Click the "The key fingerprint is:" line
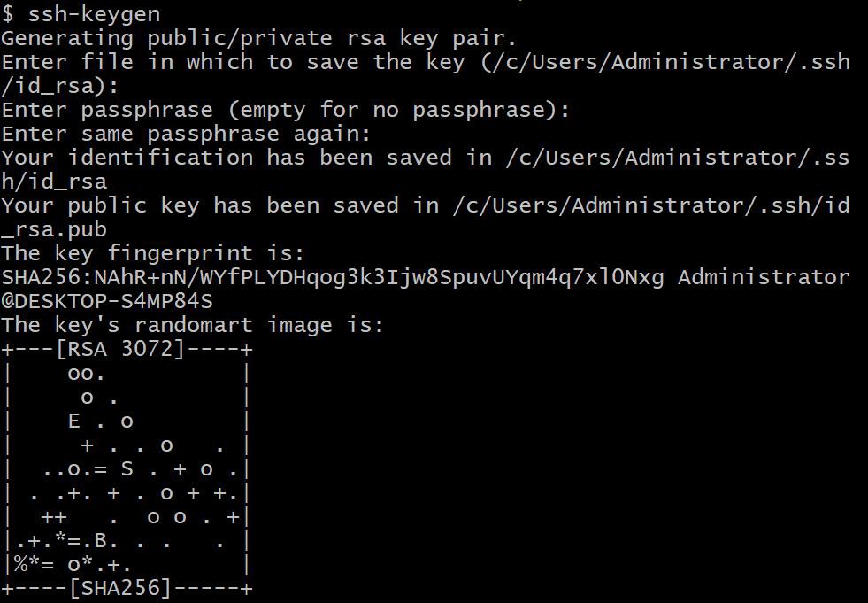Image resolution: width=868 pixels, height=603 pixels. click(x=152, y=253)
